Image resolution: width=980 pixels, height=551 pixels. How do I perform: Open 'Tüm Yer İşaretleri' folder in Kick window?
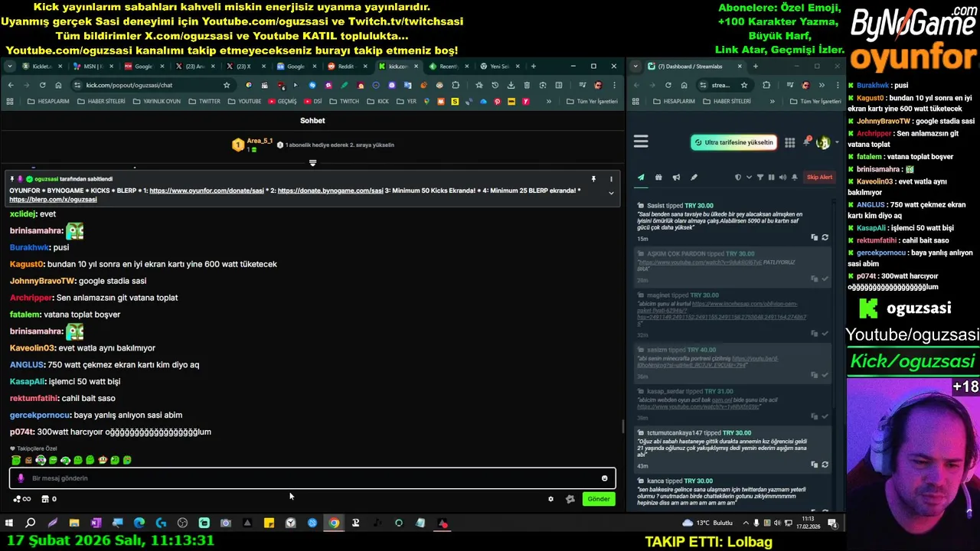click(x=592, y=101)
